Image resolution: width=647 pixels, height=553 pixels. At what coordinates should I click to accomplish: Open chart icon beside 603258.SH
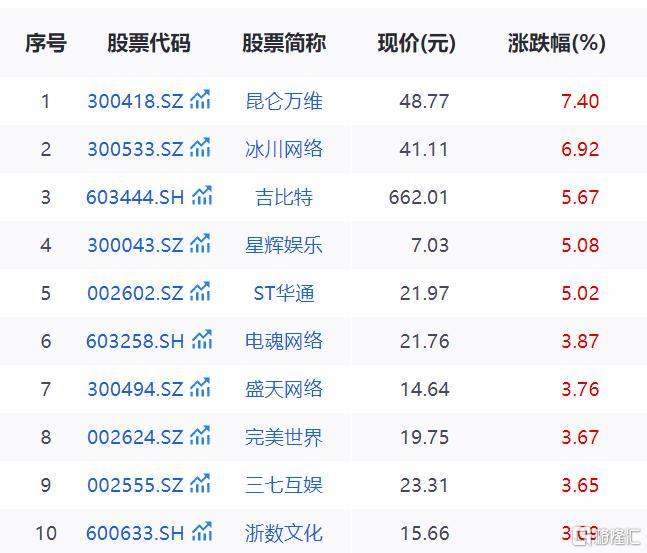coord(202,340)
